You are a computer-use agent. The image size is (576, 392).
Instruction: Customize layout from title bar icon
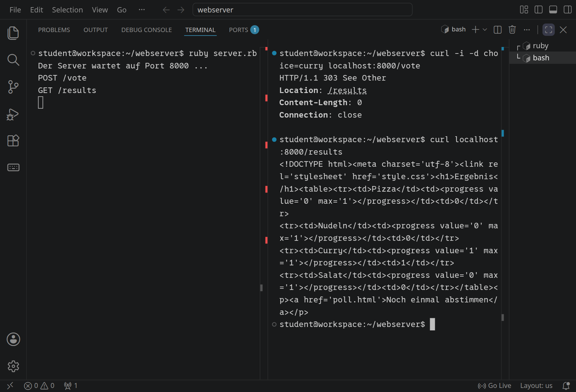click(524, 10)
